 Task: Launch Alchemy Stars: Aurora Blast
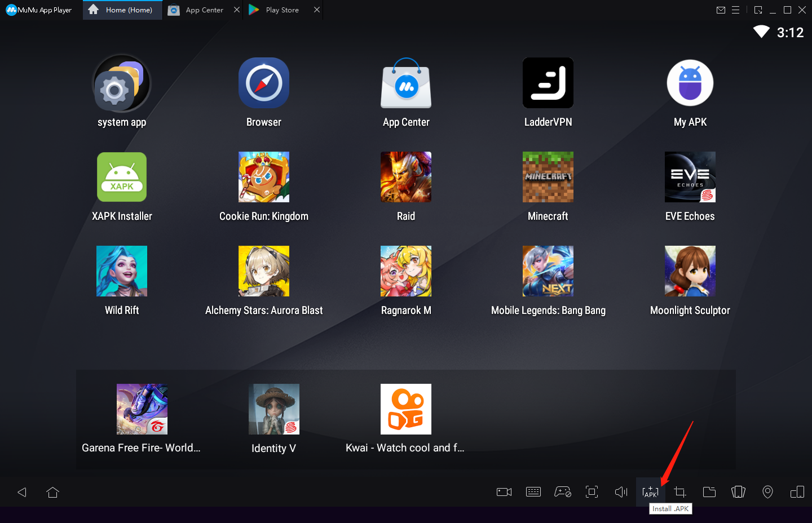[x=264, y=271]
